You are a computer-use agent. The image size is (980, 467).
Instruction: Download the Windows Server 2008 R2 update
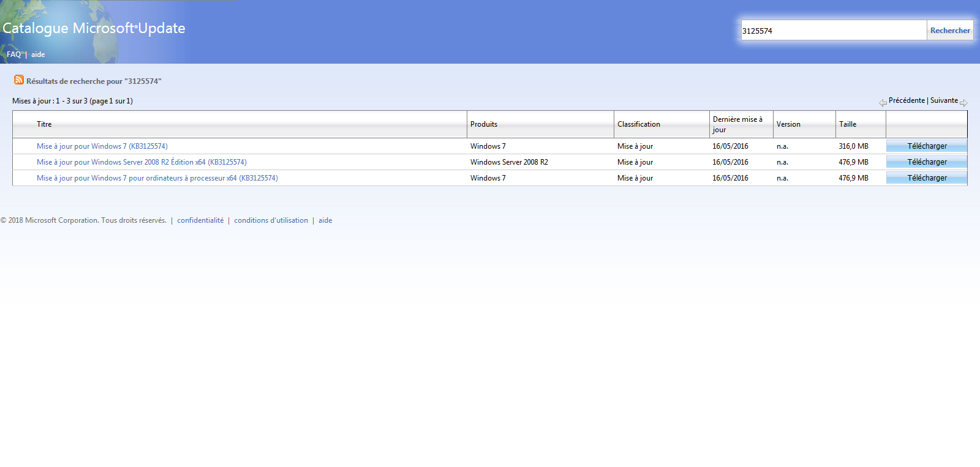pyautogui.click(x=927, y=162)
